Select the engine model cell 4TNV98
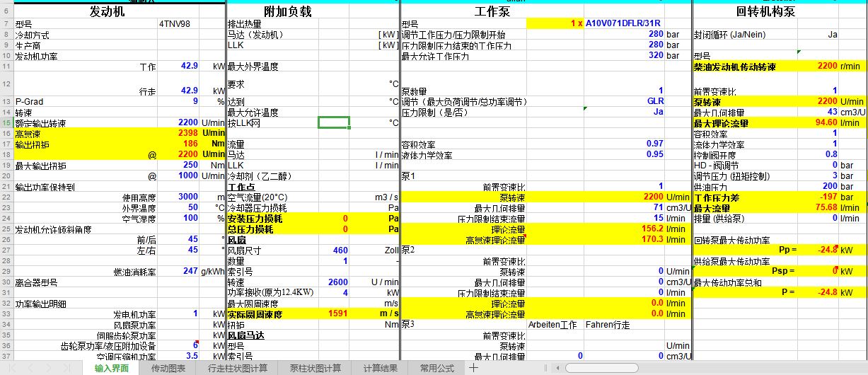The image size is (868, 375). point(178,23)
